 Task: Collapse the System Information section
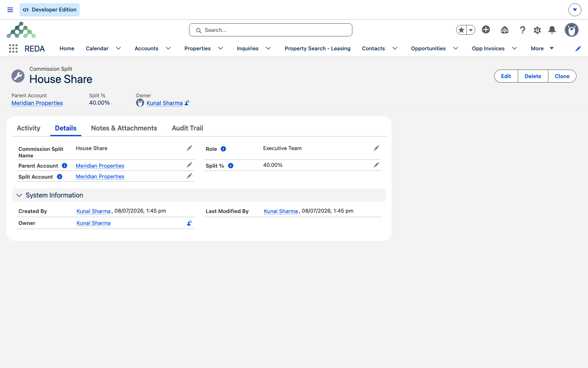coord(19,195)
